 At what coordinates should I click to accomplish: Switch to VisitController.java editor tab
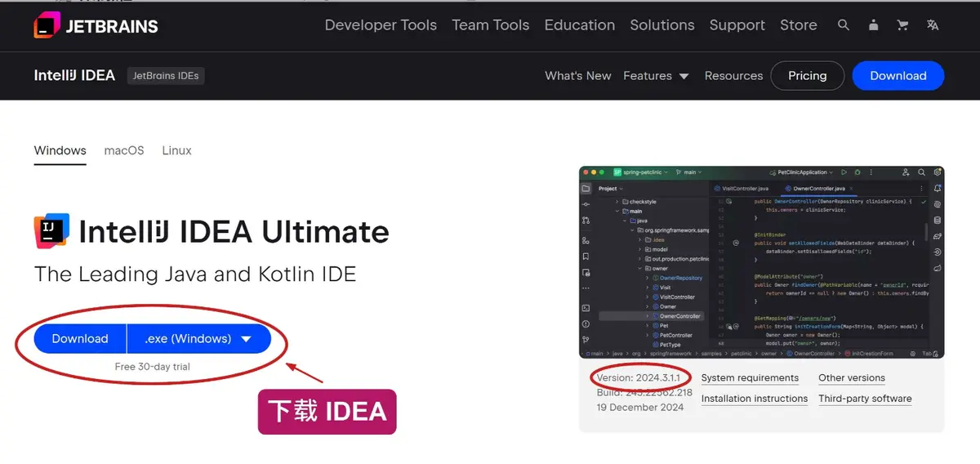tap(740, 189)
